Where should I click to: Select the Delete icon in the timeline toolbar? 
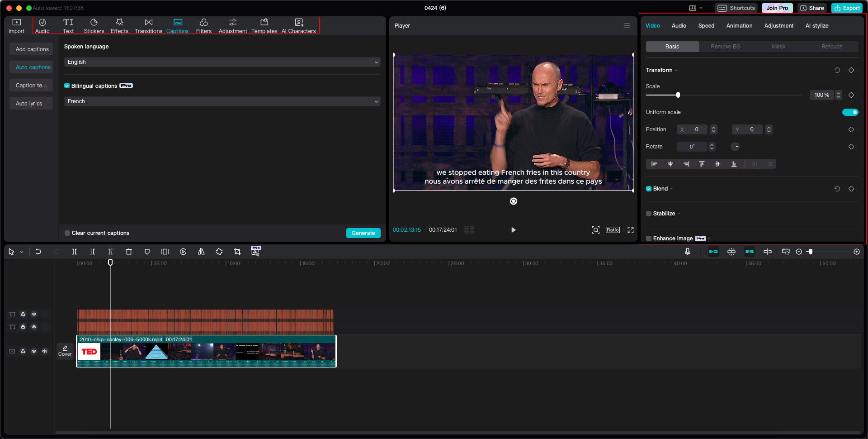click(x=129, y=252)
